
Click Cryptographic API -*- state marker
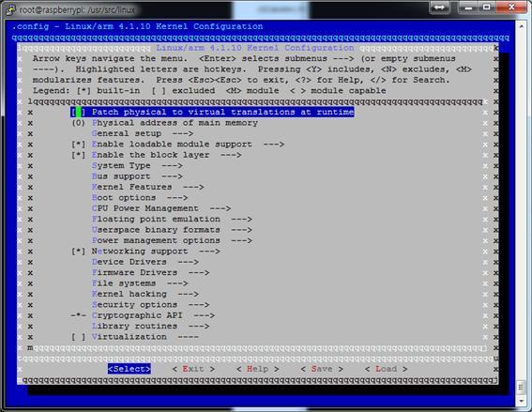tap(79, 315)
